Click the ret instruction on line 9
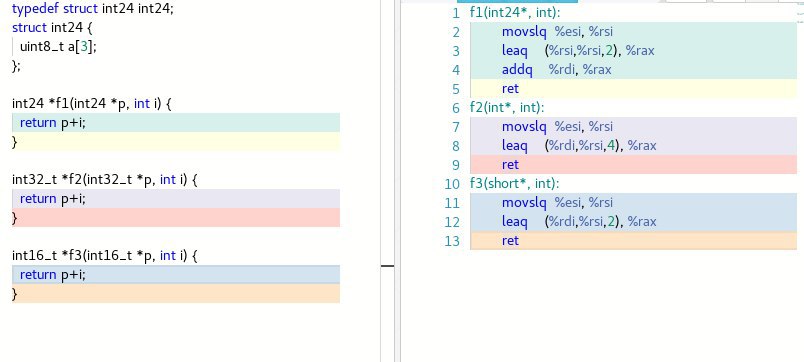The height and width of the screenshot is (362, 804). pyautogui.click(x=510, y=165)
